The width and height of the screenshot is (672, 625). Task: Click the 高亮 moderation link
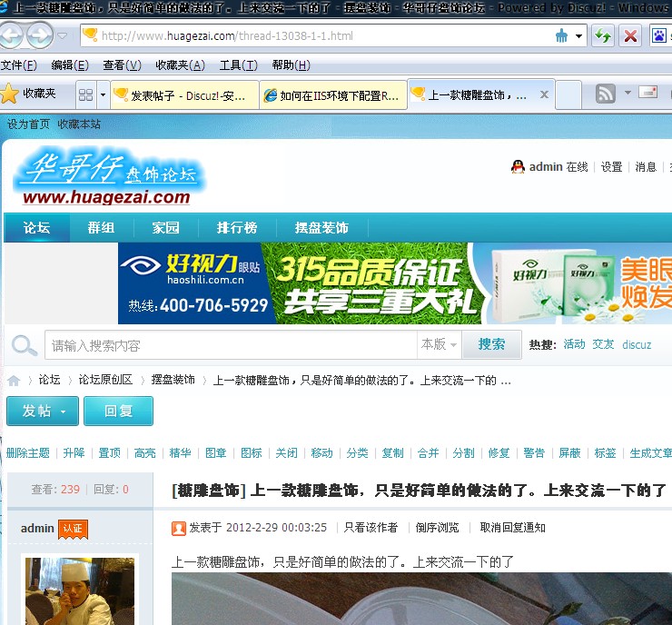point(145,453)
